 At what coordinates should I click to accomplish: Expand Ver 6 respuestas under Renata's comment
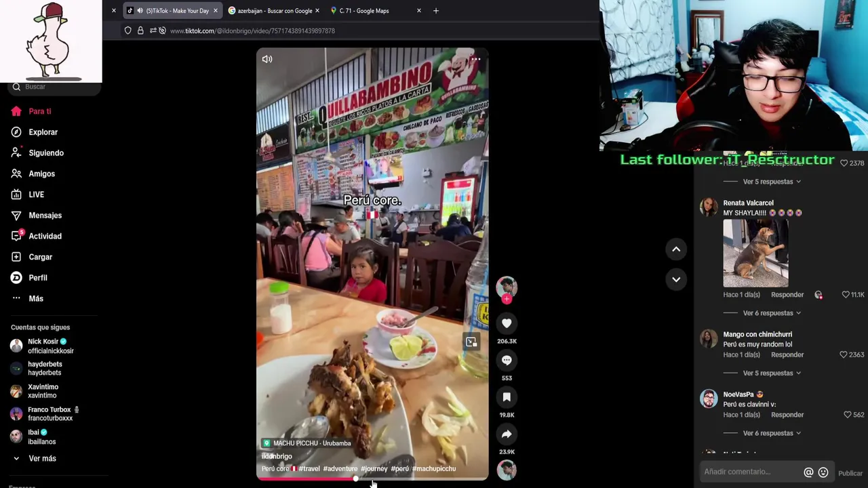(772, 313)
